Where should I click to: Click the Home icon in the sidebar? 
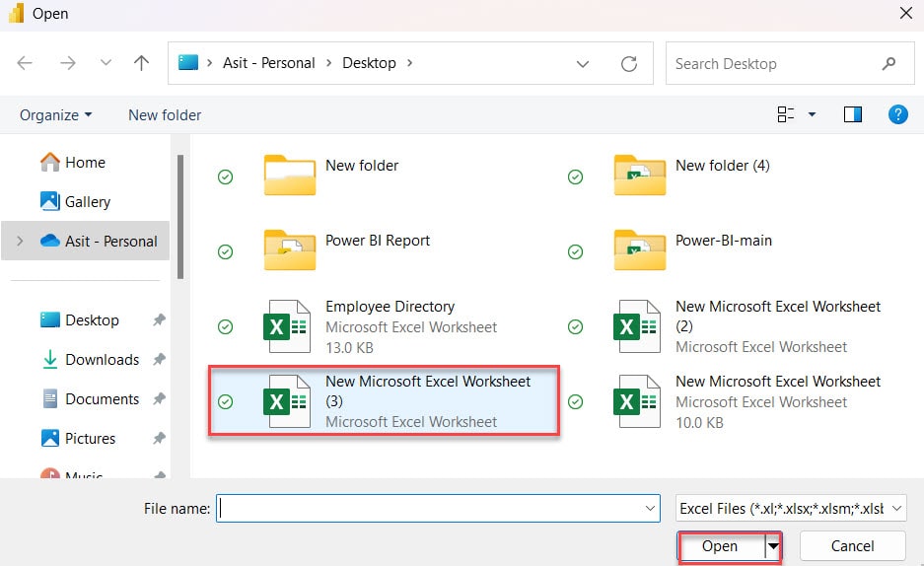(49, 162)
